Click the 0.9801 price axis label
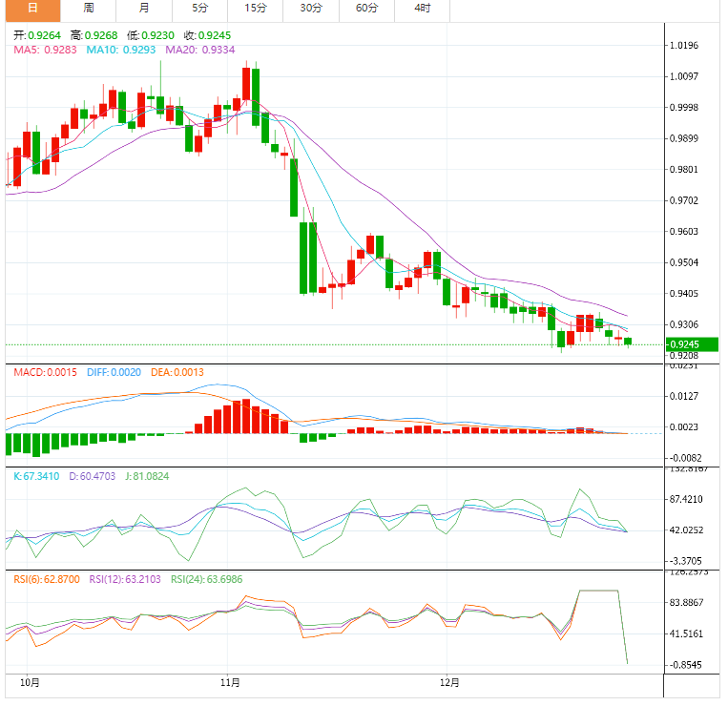 pyautogui.click(x=683, y=170)
